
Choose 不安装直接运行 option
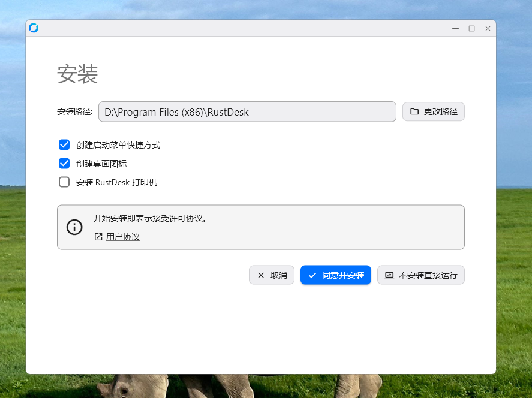420,275
